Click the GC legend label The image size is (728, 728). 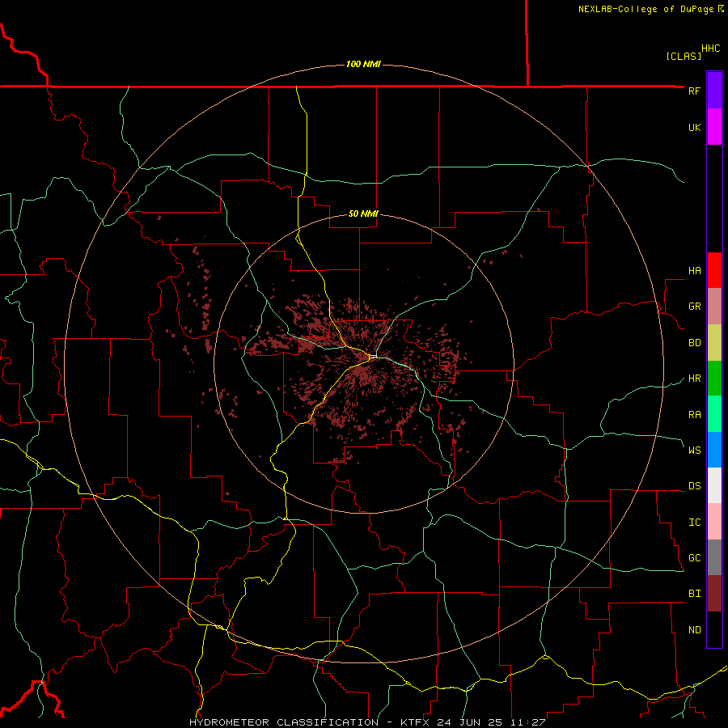(x=694, y=558)
